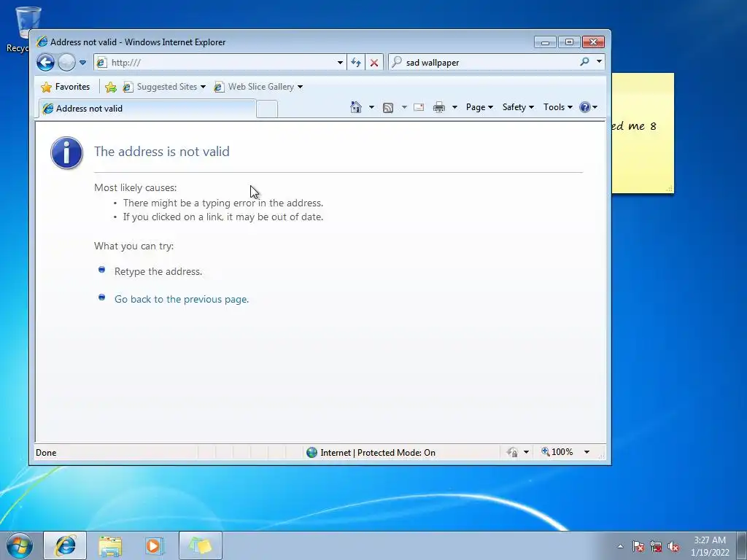Screen dimensions: 747x560
Task: Click The address is not valid heading
Action: pos(162,152)
